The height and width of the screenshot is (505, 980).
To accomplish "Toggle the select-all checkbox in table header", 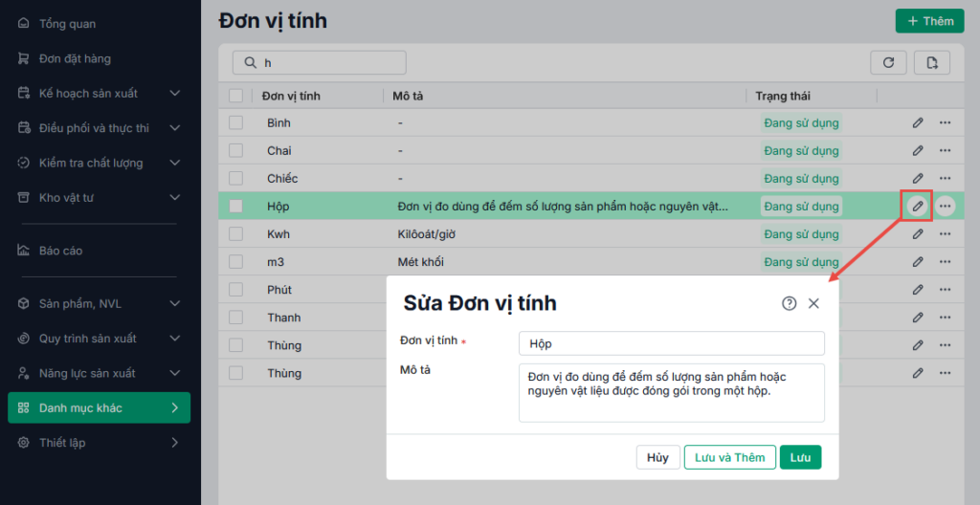I will (236, 96).
